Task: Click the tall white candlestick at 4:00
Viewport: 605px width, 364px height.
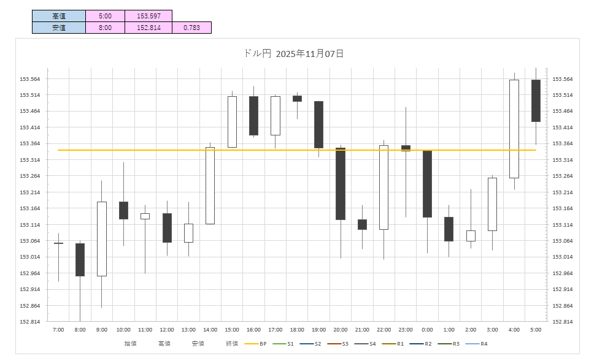Action: click(514, 129)
